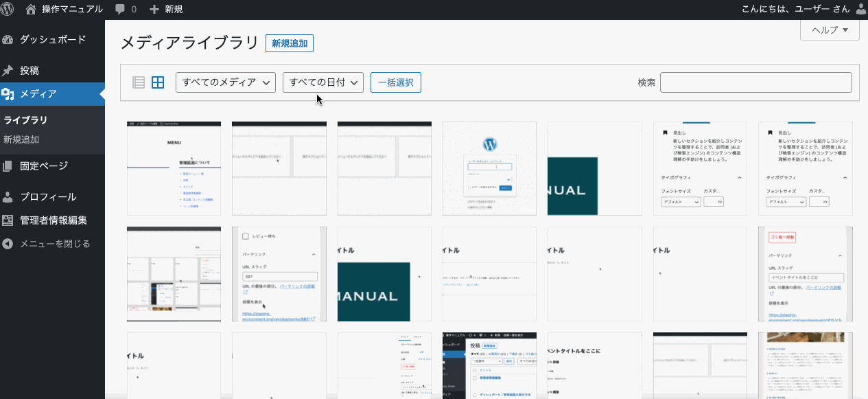Open 新規追加 submenu link under メディア
Image resolution: width=868 pixels, height=399 pixels.
tap(21, 139)
